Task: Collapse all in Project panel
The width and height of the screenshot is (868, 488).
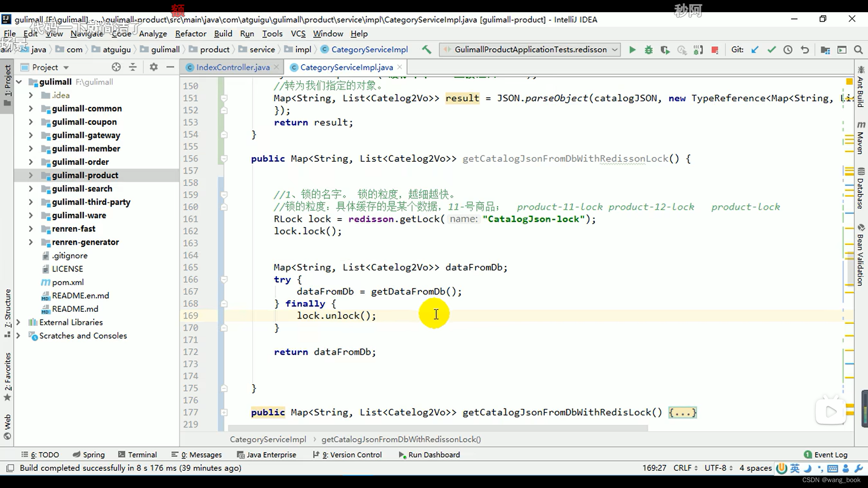Action: pos(132,67)
